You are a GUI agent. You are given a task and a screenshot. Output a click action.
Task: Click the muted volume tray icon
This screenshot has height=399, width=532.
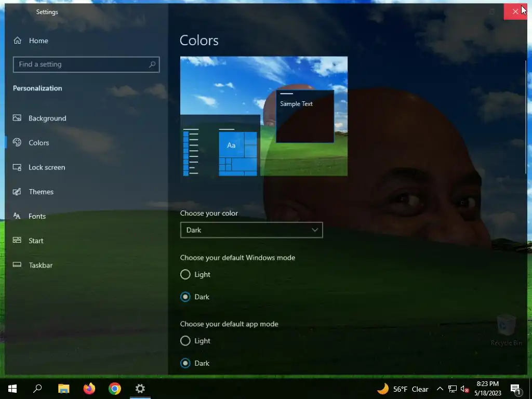pos(464,389)
